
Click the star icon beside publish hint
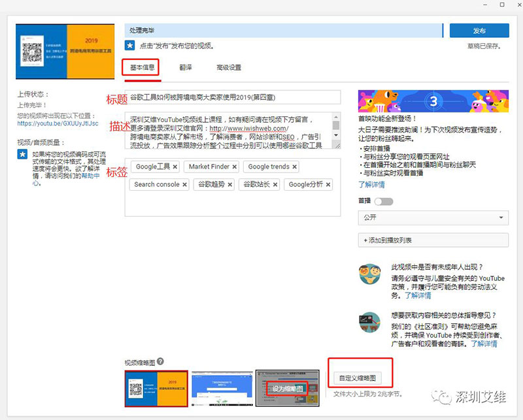[x=129, y=46]
